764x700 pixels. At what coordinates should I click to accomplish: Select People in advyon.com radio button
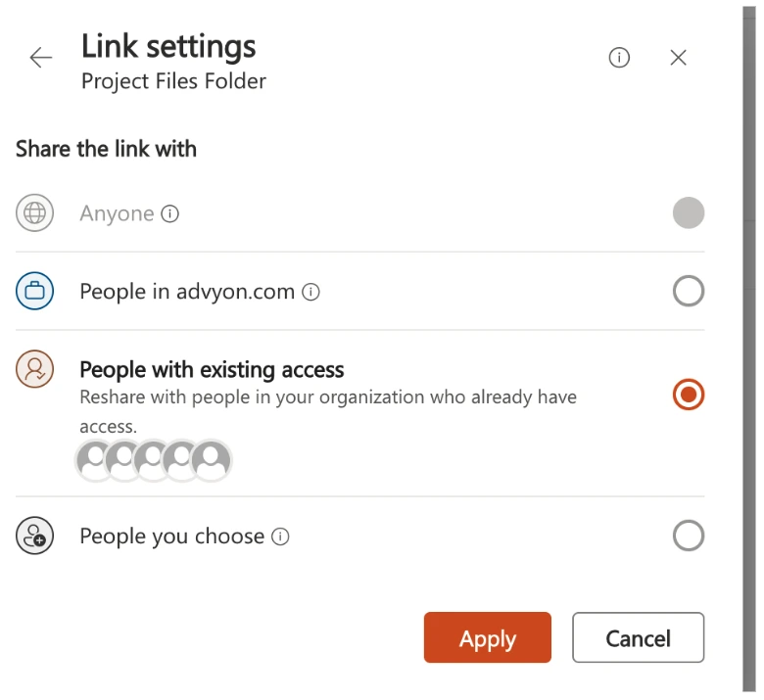coord(689,291)
